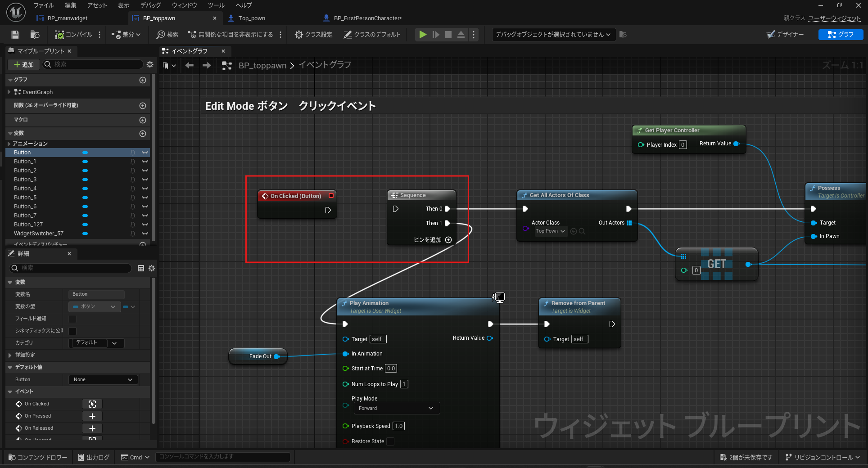The height and width of the screenshot is (468, 868).
Task: Click the add function plus icon
Action: click(143, 106)
